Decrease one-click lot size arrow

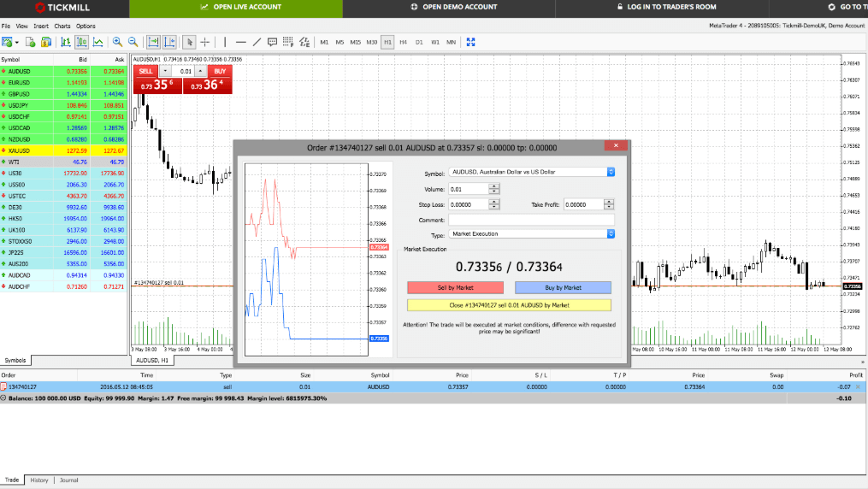[x=165, y=71]
